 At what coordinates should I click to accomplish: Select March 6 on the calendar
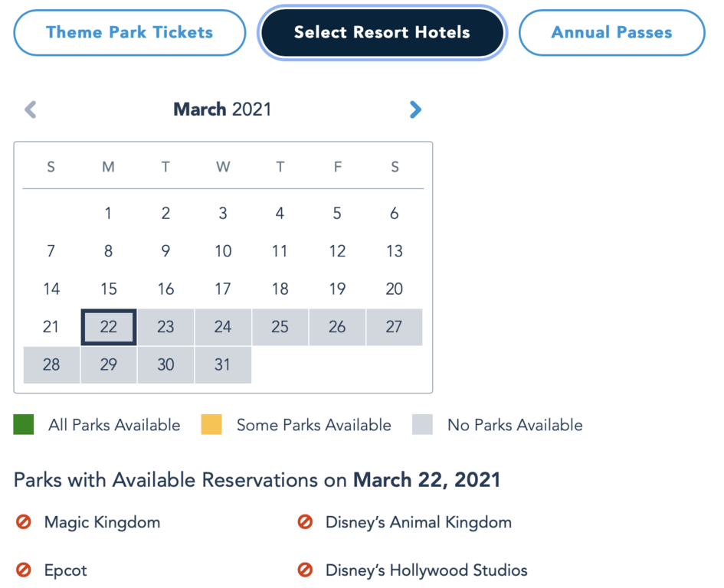tap(394, 214)
